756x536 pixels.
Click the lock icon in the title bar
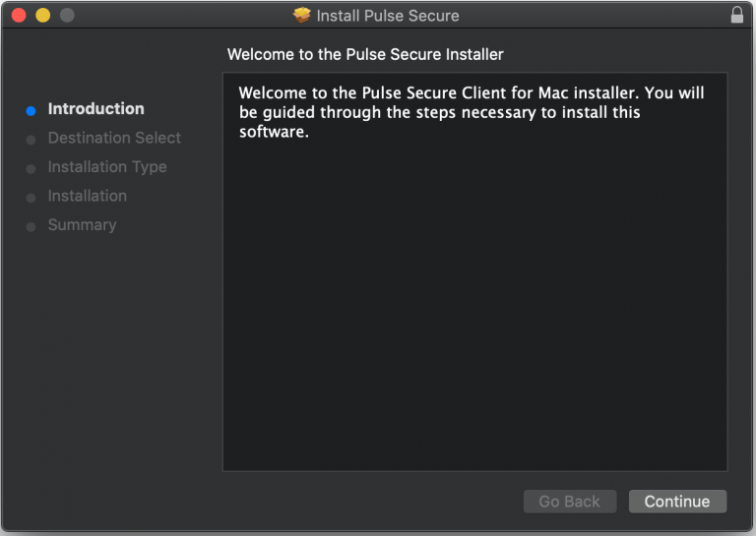(737, 15)
